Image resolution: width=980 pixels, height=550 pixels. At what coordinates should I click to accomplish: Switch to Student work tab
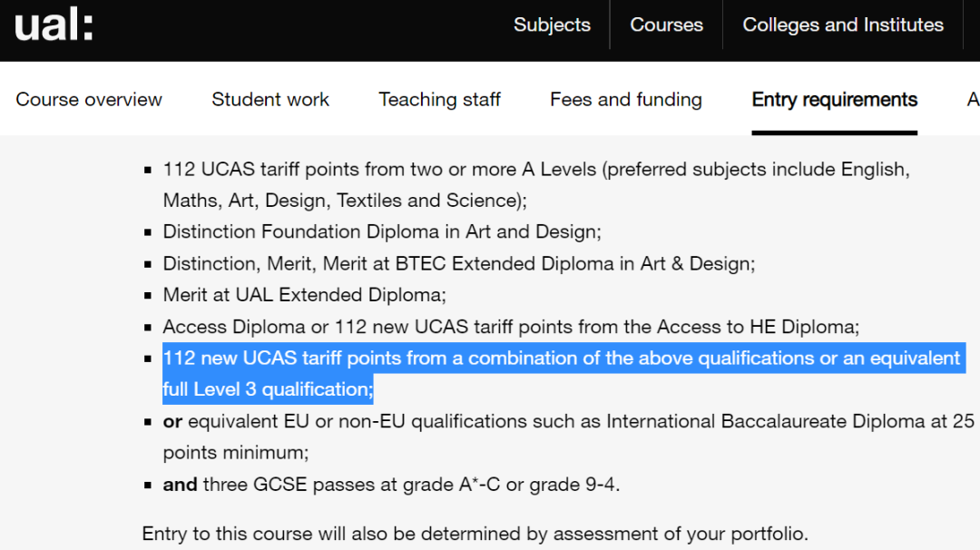click(270, 99)
